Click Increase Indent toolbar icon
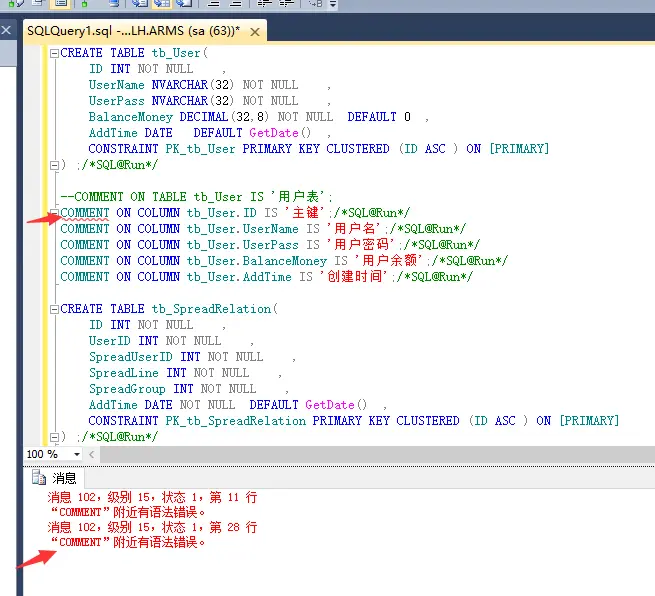Image resolution: width=655 pixels, height=596 pixels. pyautogui.click(x=286, y=3)
